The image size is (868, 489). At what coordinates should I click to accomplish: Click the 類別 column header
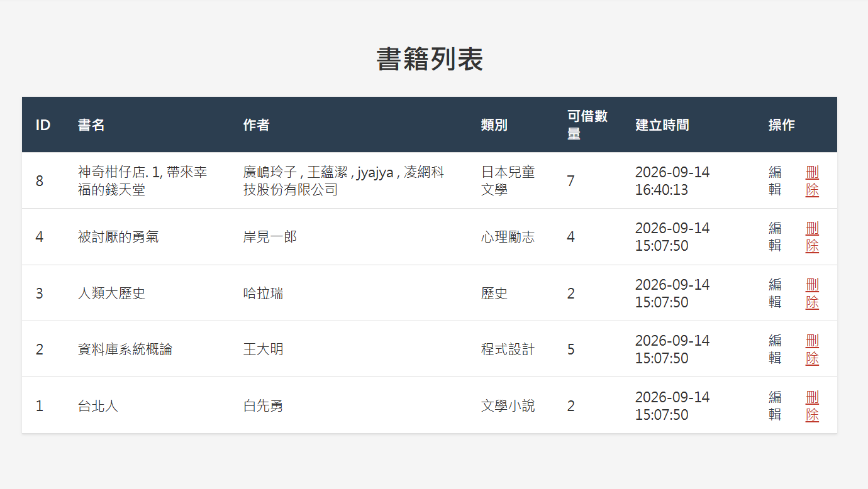(x=494, y=125)
